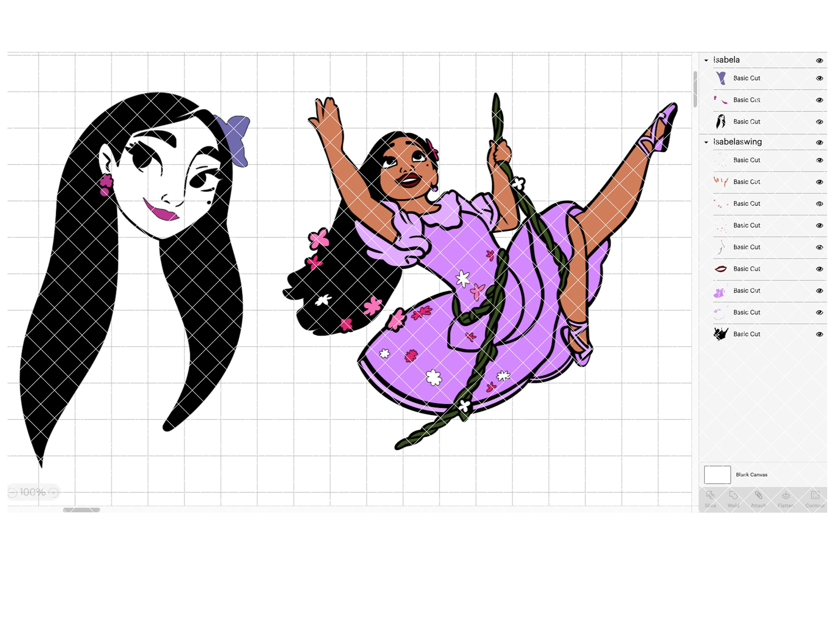The image size is (834, 644).
Task: Click the horizontal canvas scrollbar
Action: (x=81, y=510)
